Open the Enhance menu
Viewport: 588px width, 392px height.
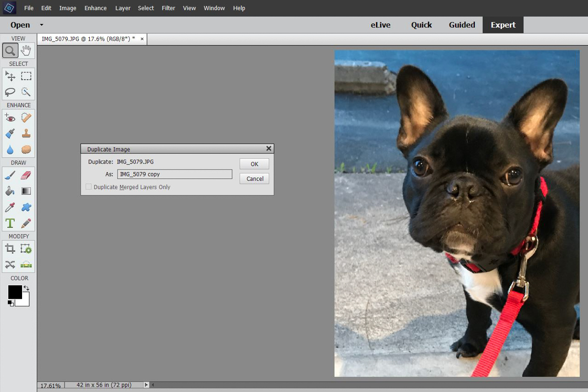coord(96,8)
